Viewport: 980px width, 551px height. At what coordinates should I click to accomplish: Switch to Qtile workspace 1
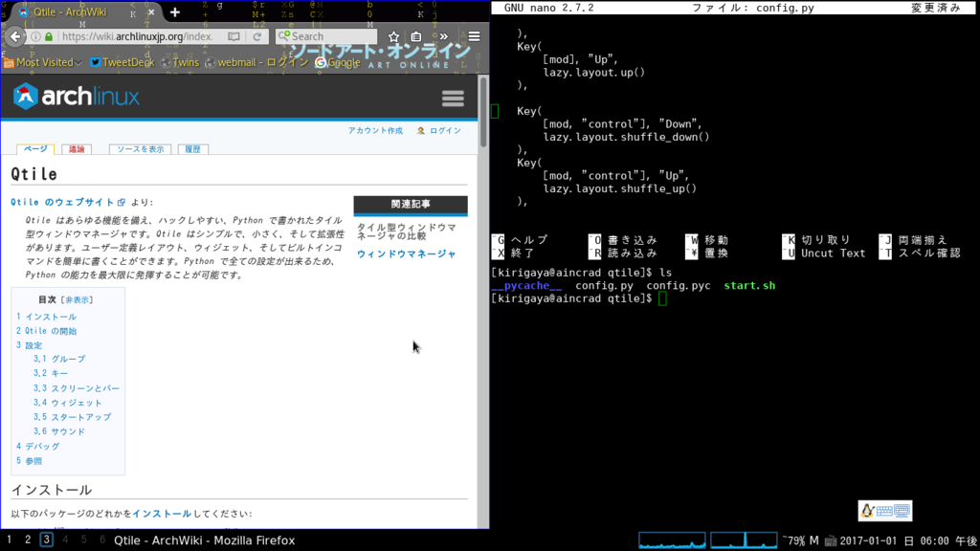10,540
